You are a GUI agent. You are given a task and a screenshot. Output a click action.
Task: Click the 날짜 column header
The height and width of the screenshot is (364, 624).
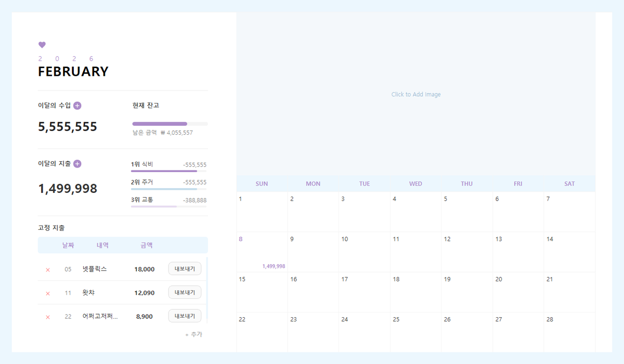pos(68,245)
